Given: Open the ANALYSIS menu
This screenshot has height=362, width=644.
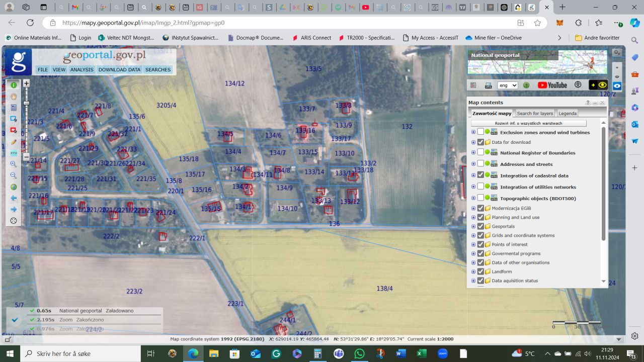Looking at the screenshot, I should (82, 70).
